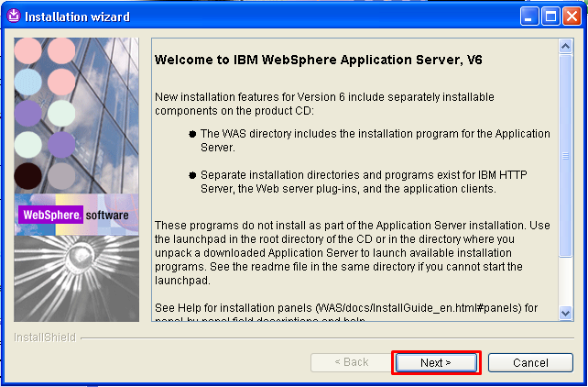
Task: Click the scrollbar up arrow
Action: pos(565,47)
